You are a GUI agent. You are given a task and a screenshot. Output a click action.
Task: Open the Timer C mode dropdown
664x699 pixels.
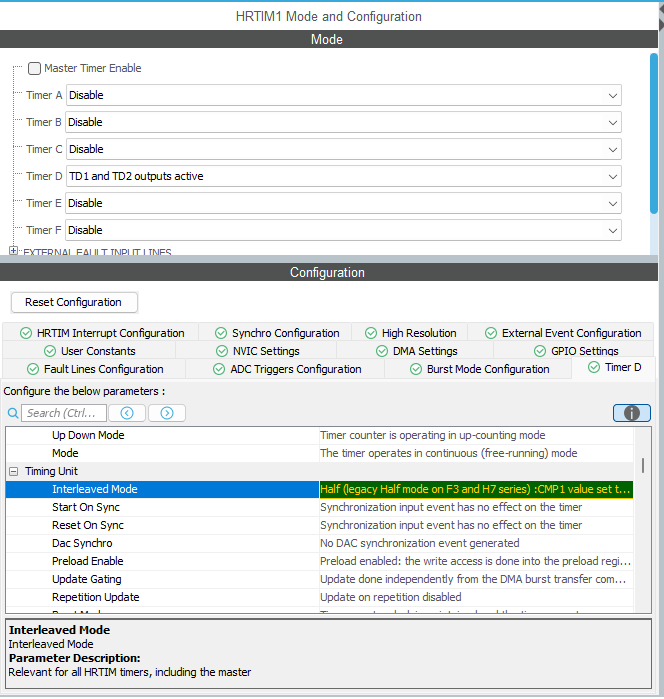[344, 149]
